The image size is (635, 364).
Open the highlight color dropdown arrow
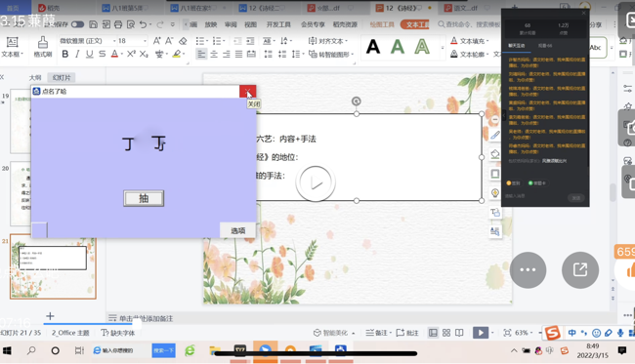click(184, 55)
